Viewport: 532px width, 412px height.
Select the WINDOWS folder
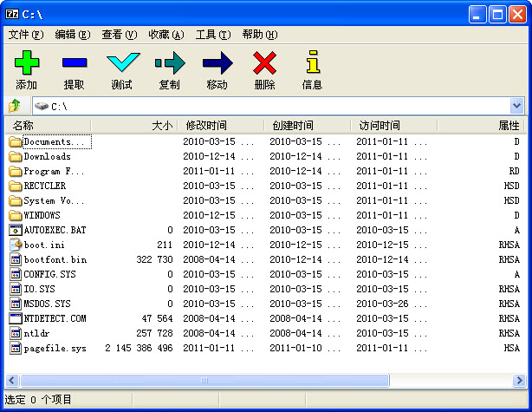42,215
